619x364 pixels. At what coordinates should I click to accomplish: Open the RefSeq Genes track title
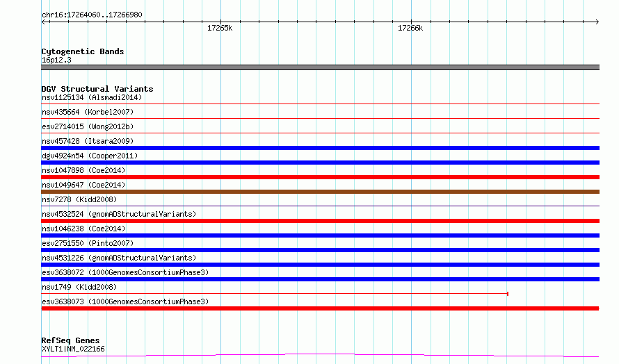[71, 340]
